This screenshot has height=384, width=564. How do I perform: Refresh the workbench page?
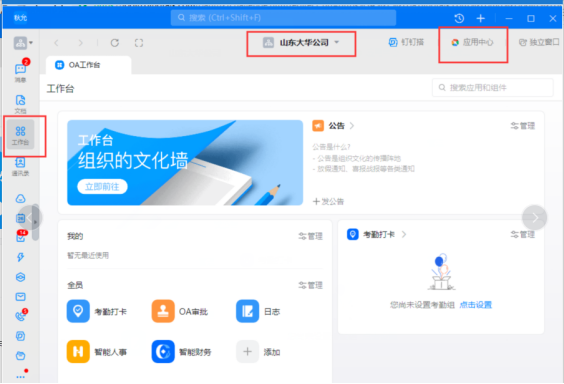coord(115,43)
